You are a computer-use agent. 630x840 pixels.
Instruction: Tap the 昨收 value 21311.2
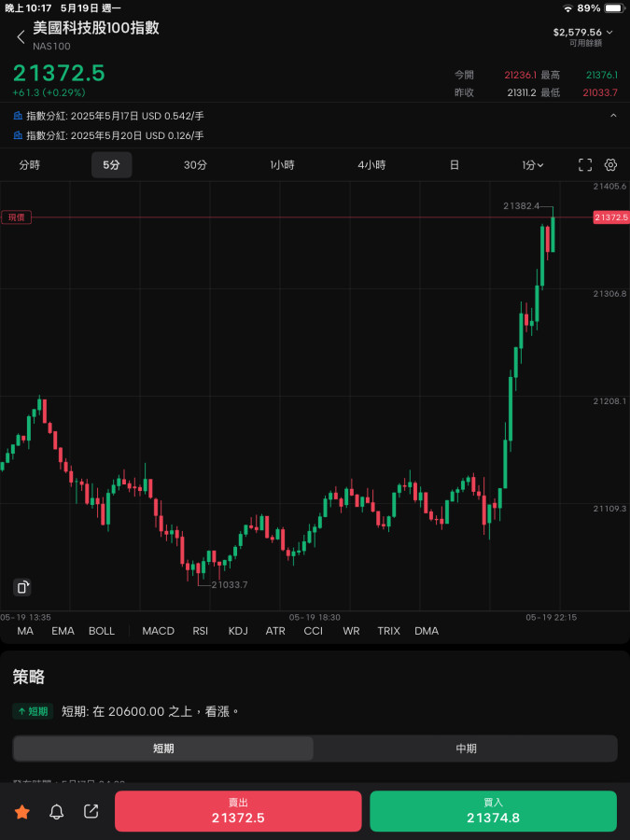pyautogui.click(x=522, y=92)
